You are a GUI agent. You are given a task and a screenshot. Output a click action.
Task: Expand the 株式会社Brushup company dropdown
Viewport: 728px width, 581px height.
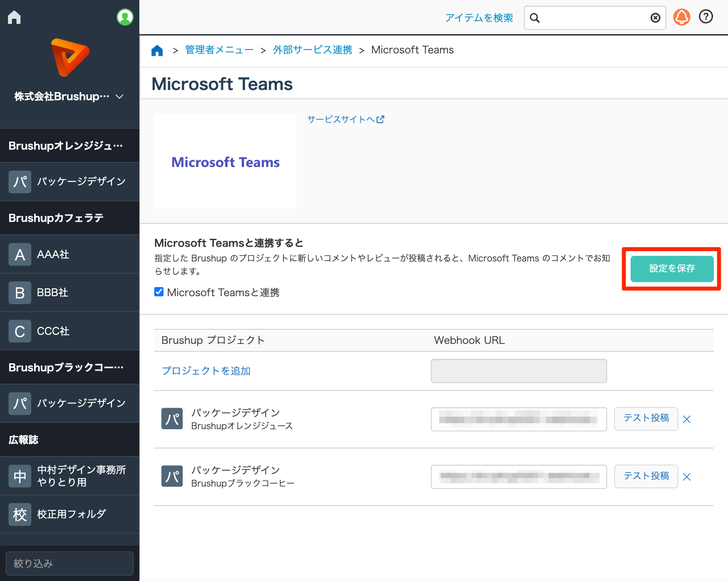[69, 97]
